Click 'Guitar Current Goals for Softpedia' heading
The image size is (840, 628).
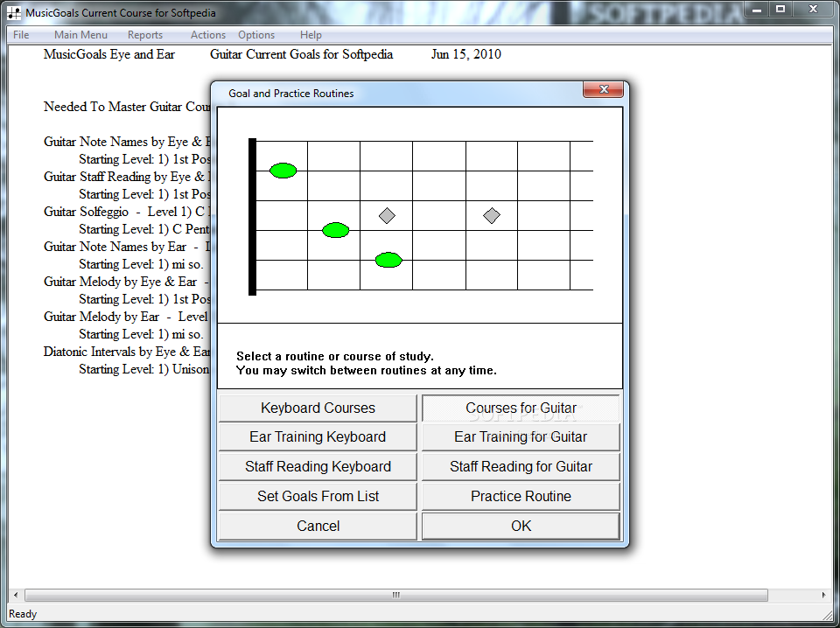pos(301,54)
